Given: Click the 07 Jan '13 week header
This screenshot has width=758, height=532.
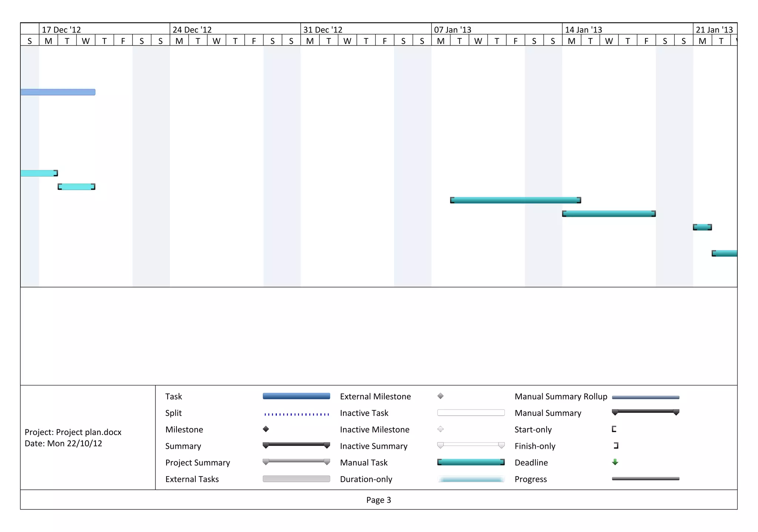Looking at the screenshot, I should pos(452,30).
